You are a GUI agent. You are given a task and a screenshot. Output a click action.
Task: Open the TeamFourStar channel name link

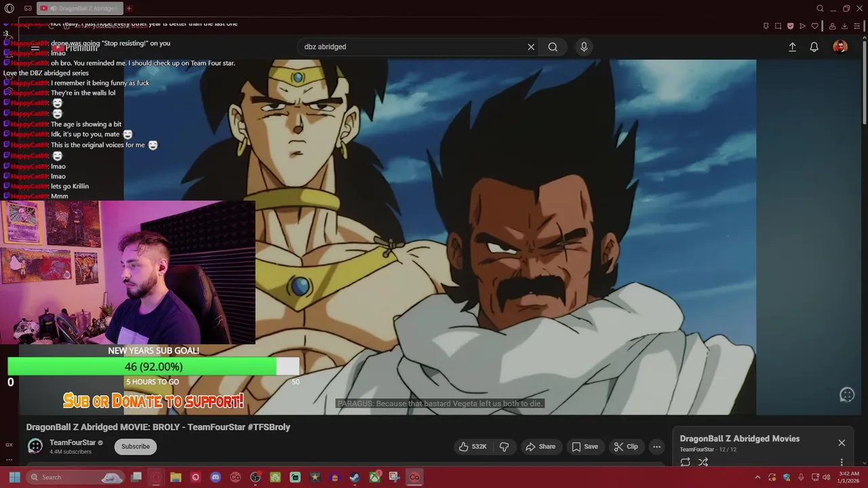(x=73, y=443)
